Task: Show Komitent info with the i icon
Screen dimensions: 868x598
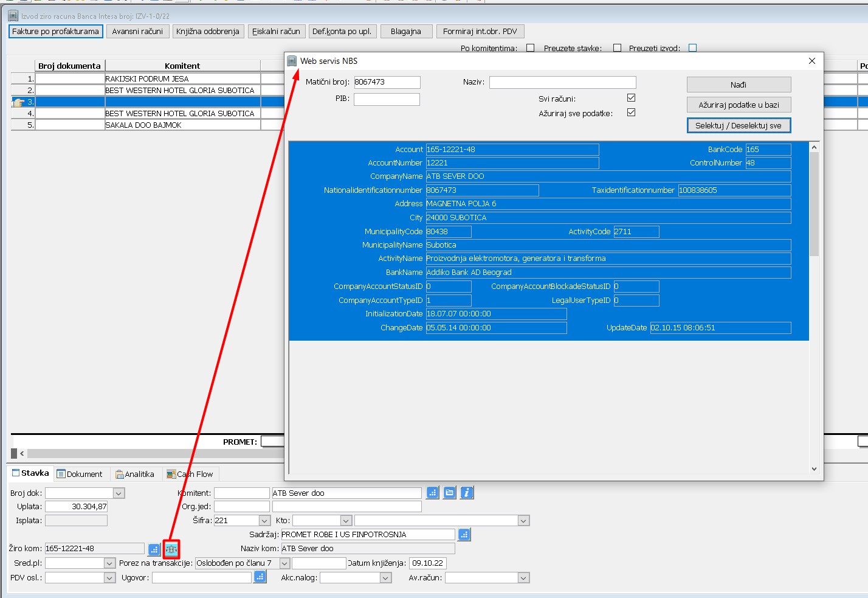Action: click(466, 493)
